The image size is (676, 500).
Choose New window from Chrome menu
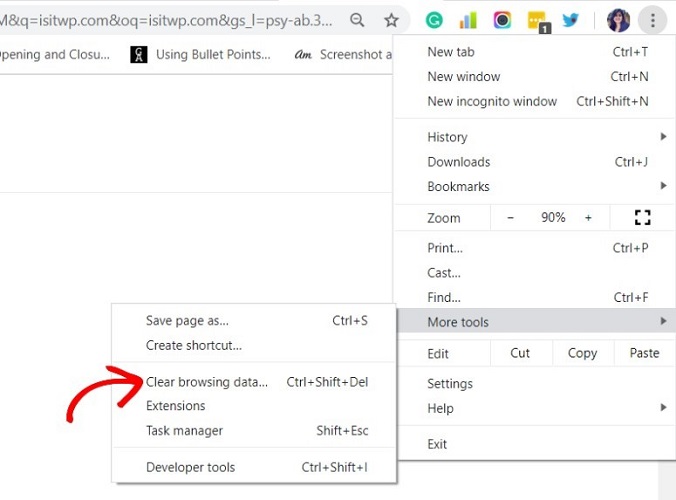coord(535,77)
